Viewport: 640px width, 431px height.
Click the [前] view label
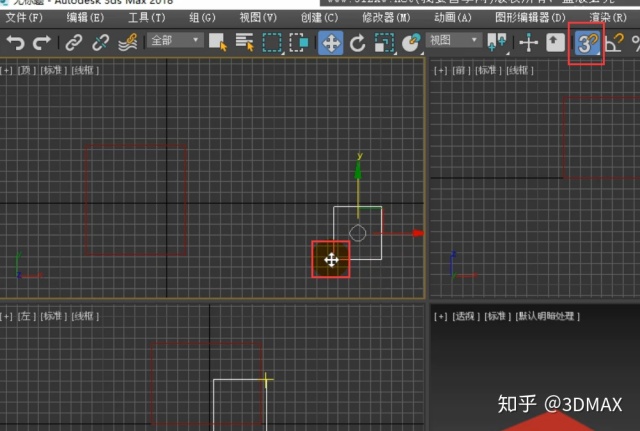461,71
